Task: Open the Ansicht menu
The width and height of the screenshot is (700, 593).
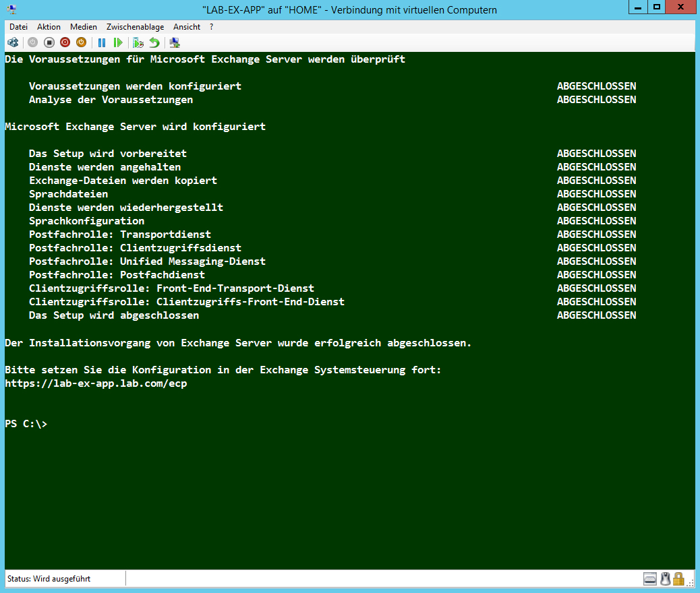Action: (x=187, y=27)
